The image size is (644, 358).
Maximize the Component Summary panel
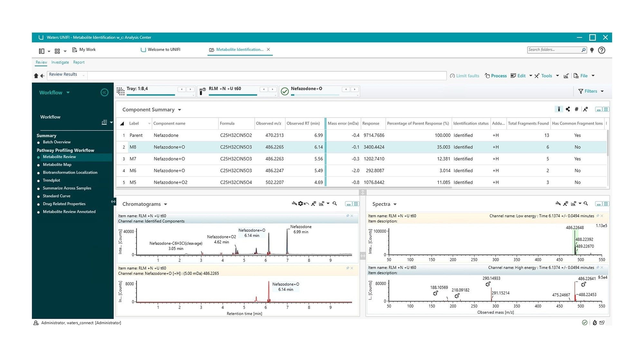click(x=606, y=110)
